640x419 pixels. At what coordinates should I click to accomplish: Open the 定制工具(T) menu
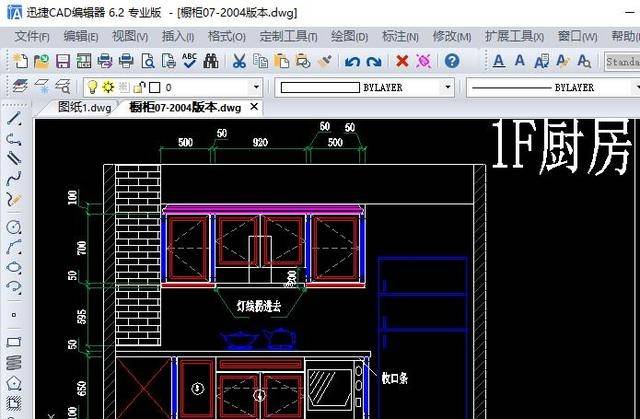(x=289, y=37)
